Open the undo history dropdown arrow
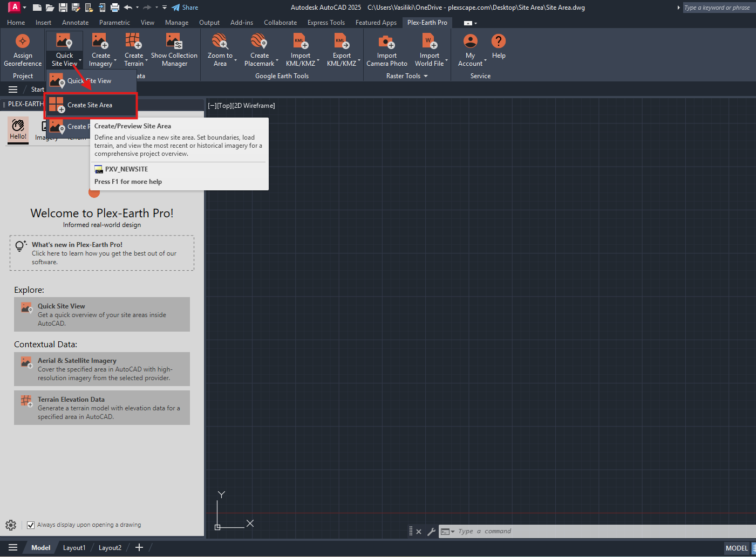The width and height of the screenshot is (756, 557). point(137,8)
